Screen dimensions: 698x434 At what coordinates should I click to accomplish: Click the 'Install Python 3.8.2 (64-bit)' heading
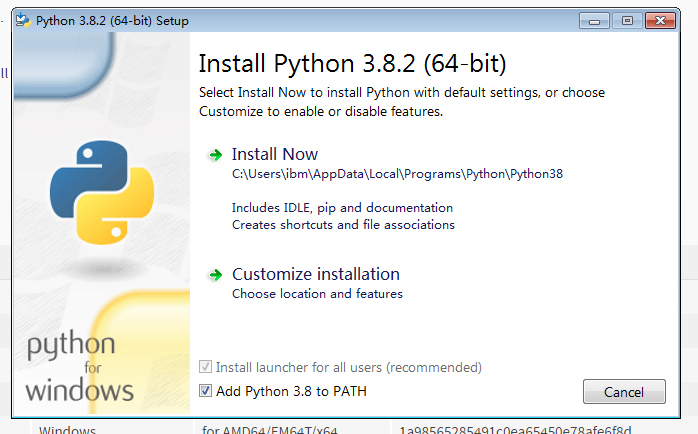pyautogui.click(x=352, y=64)
